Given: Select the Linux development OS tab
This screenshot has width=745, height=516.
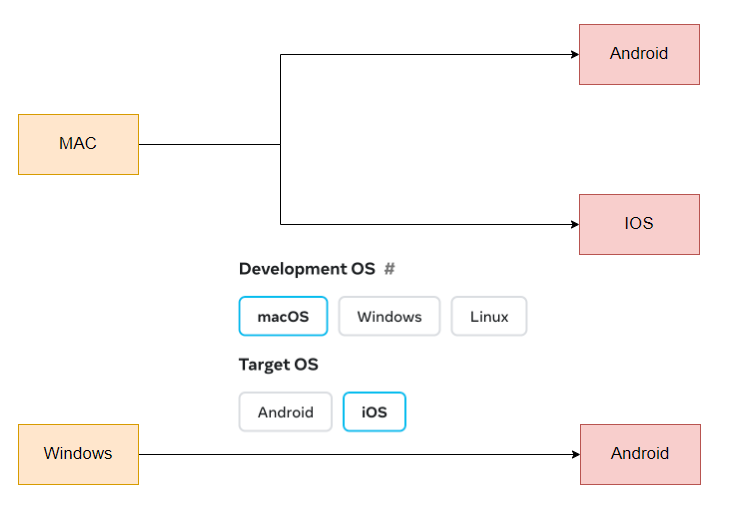Looking at the screenshot, I should pos(489,316).
